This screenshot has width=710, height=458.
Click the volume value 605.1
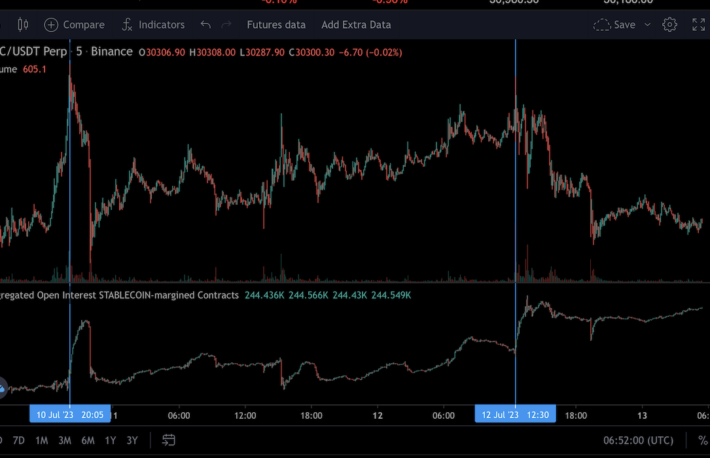tap(34, 69)
